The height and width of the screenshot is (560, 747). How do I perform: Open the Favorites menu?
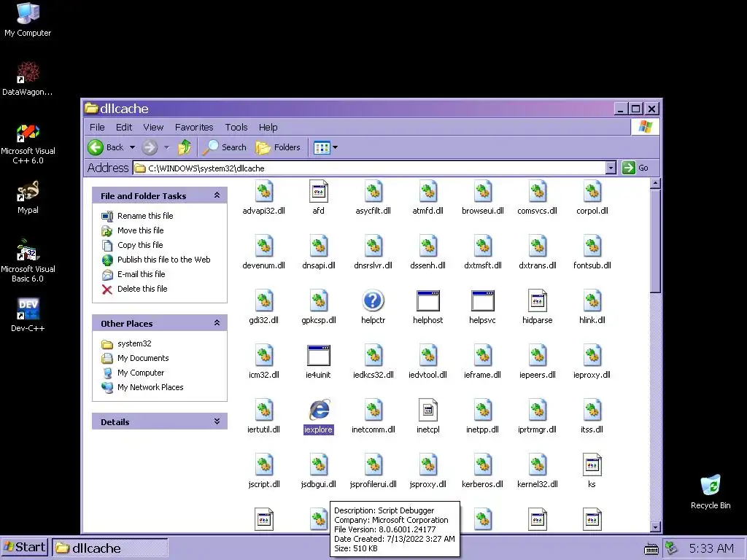point(194,127)
